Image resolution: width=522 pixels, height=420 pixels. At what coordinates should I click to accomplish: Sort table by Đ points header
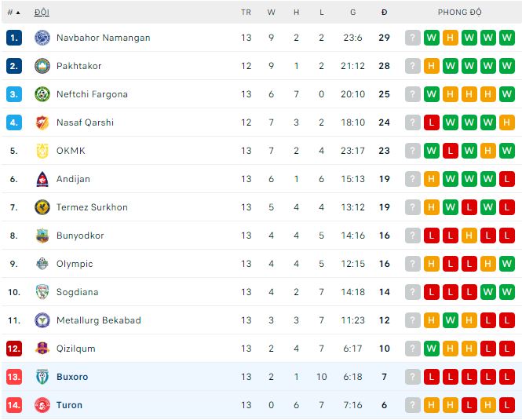(384, 13)
